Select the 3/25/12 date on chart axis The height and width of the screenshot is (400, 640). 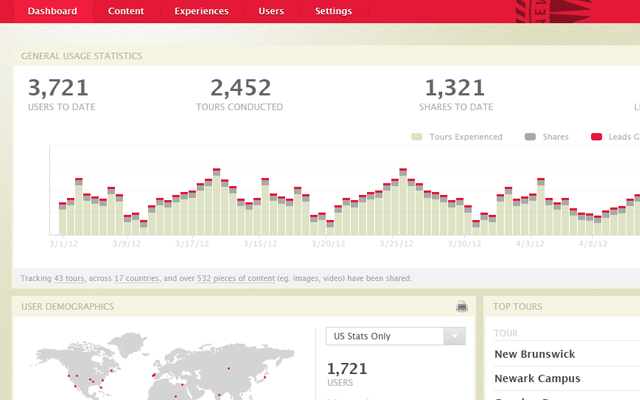[397, 243]
